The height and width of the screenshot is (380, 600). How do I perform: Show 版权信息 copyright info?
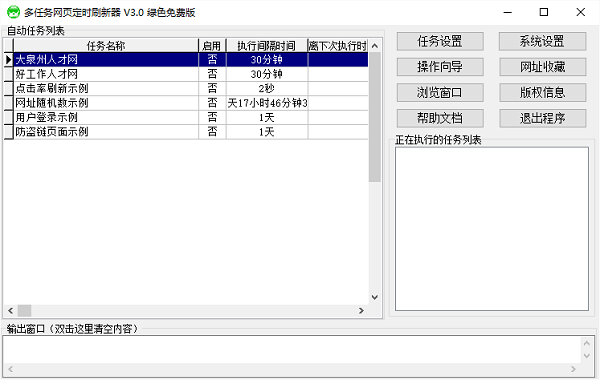[542, 93]
